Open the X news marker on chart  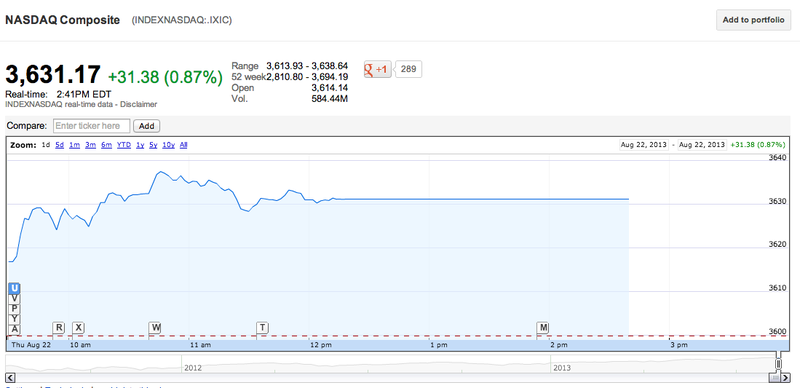point(78,327)
